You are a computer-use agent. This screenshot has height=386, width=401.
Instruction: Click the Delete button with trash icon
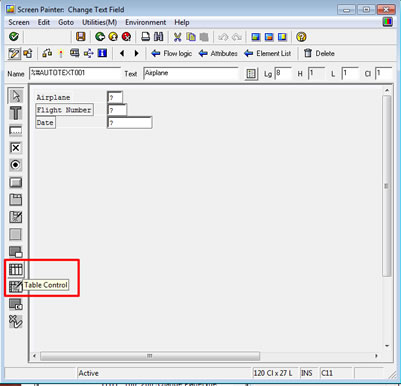tap(319, 53)
